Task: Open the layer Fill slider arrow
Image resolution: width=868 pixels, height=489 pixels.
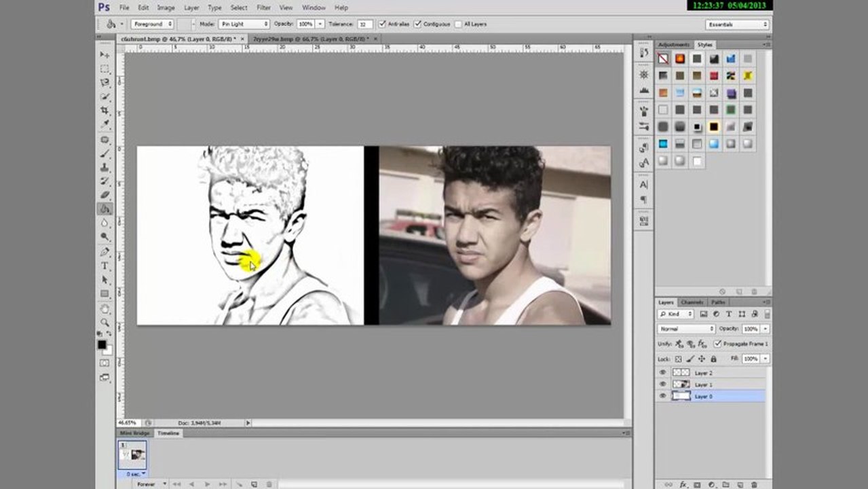Action: coord(765,359)
